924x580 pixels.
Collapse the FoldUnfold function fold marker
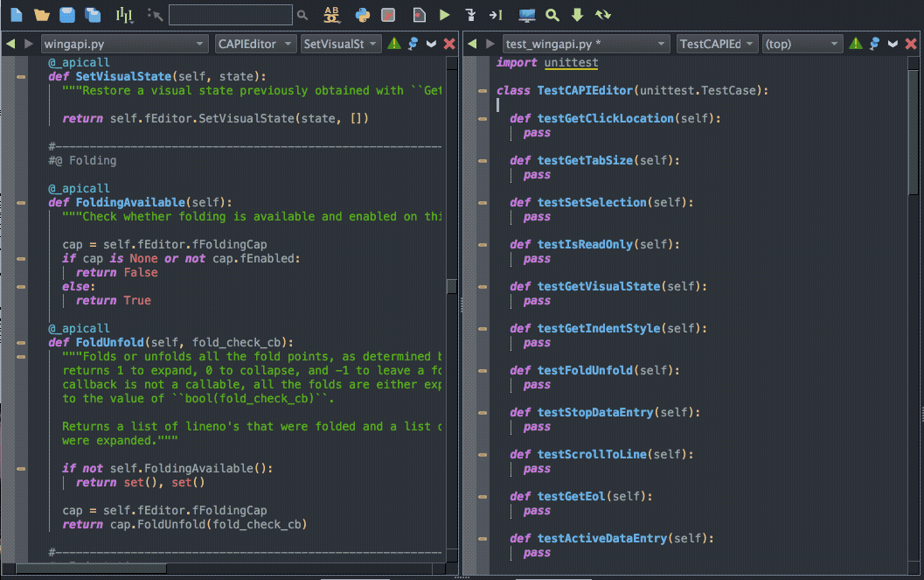pyautogui.click(x=21, y=342)
